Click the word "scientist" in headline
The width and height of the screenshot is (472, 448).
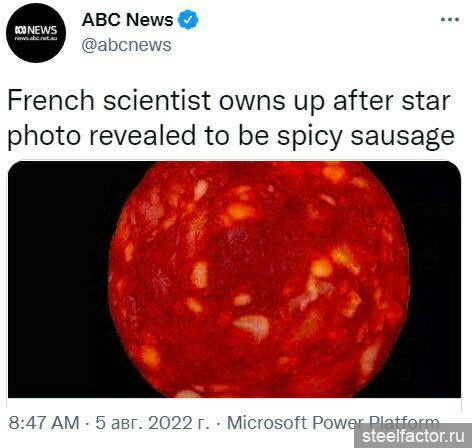point(157,100)
